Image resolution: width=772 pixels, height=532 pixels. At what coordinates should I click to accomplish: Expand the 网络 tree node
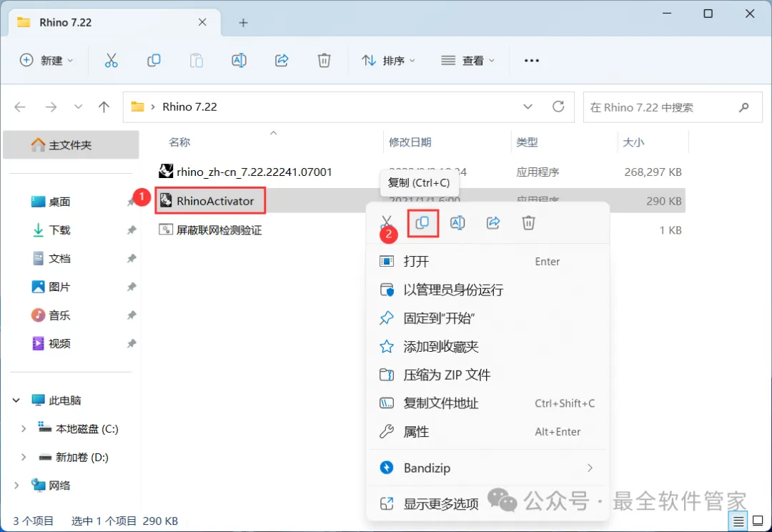(x=16, y=486)
